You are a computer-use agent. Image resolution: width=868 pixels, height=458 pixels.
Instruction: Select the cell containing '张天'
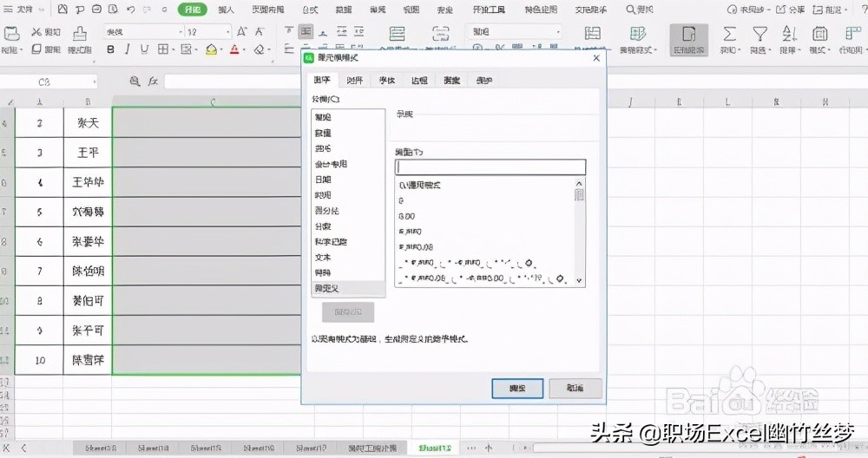(x=88, y=123)
